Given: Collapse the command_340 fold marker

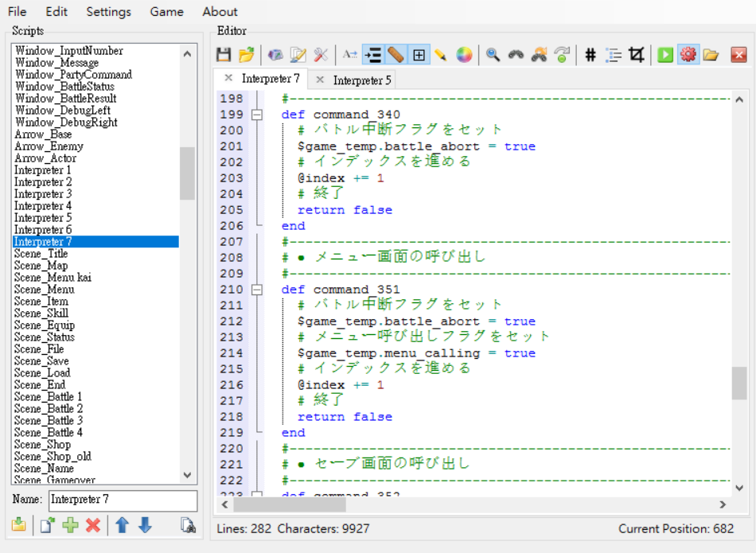Looking at the screenshot, I should tap(257, 115).
